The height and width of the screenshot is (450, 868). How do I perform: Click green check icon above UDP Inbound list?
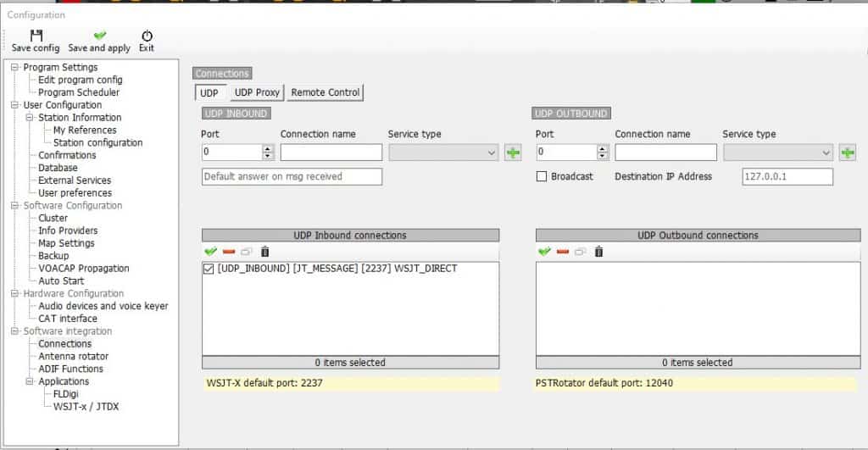coord(210,252)
